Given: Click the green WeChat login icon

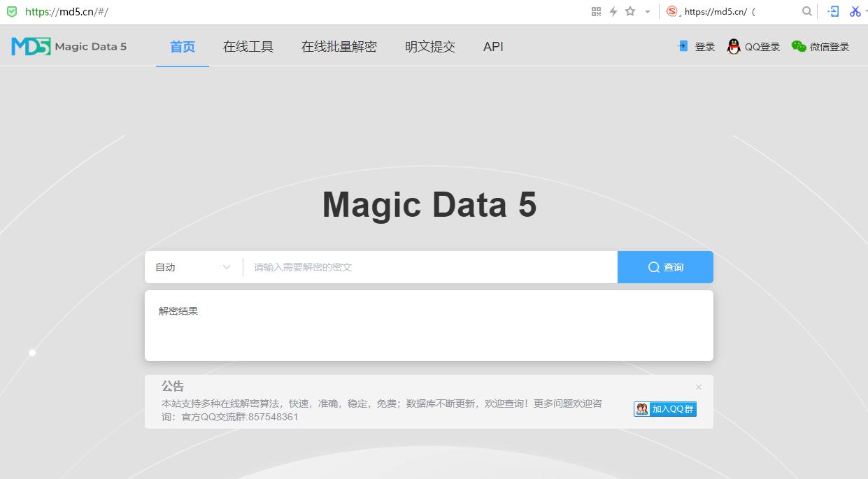Looking at the screenshot, I should click(x=798, y=46).
